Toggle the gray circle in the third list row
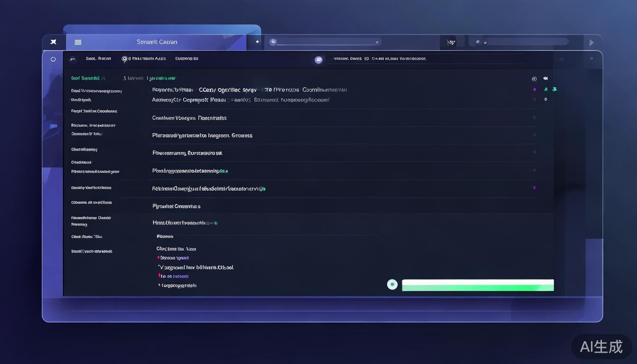 click(534, 118)
